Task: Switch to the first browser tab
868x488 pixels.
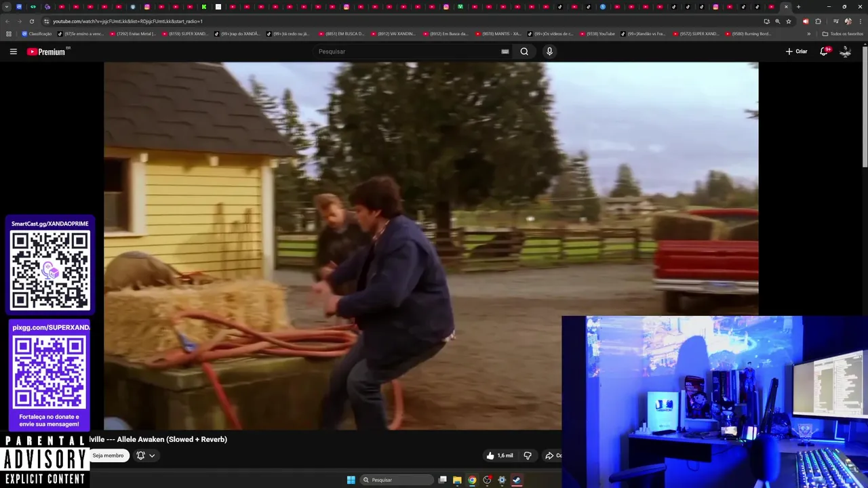Action: (19, 7)
